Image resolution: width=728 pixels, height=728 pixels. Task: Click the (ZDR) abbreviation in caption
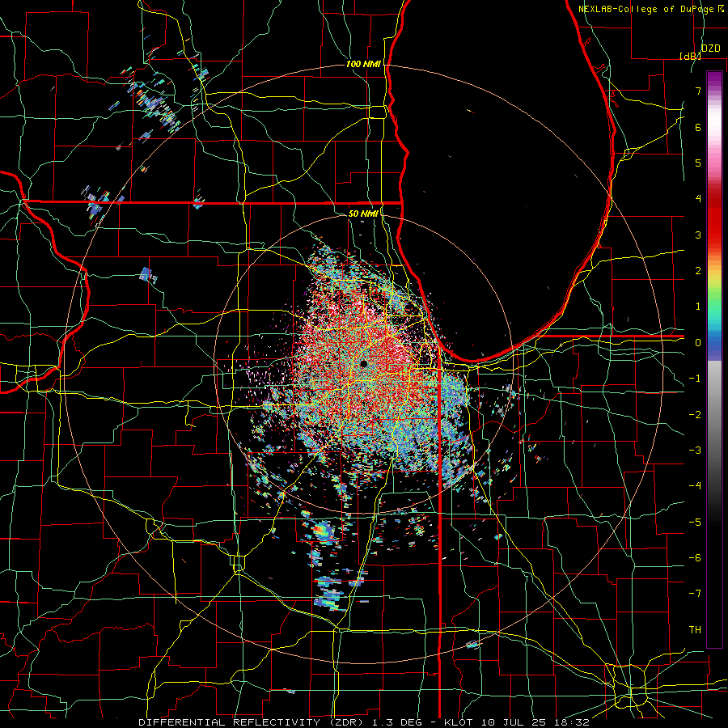(346, 722)
